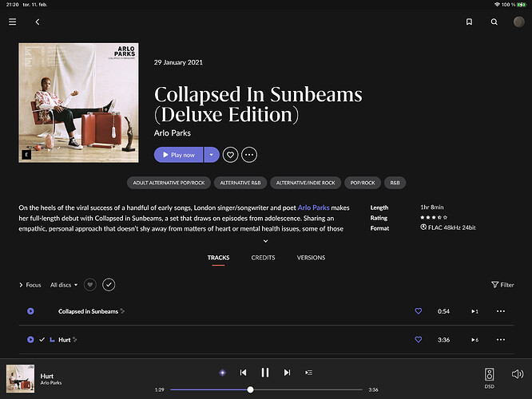Image resolution: width=532 pixels, height=399 pixels.
Task: Open the volume control
Action: click(x=518, y=374)
